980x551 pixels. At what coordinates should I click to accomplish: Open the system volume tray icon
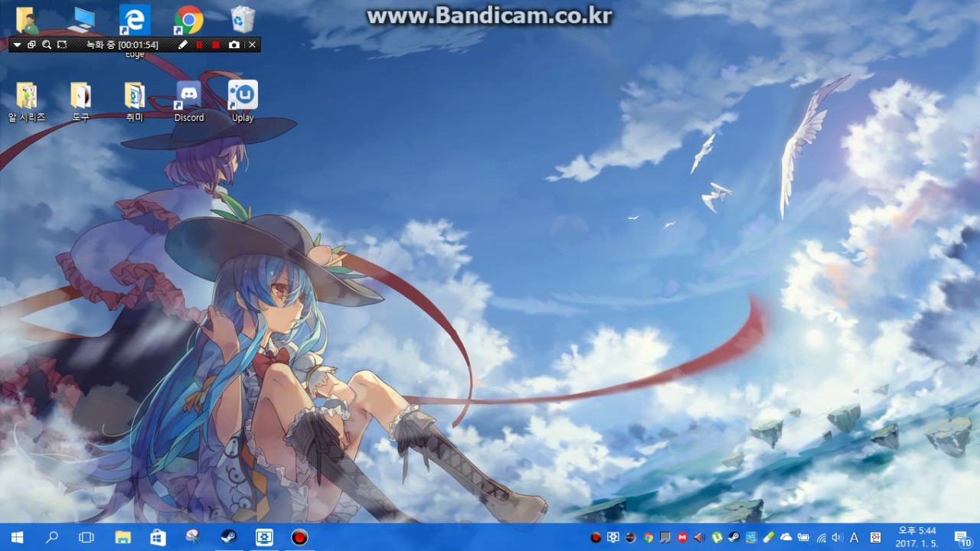point(837,537)
